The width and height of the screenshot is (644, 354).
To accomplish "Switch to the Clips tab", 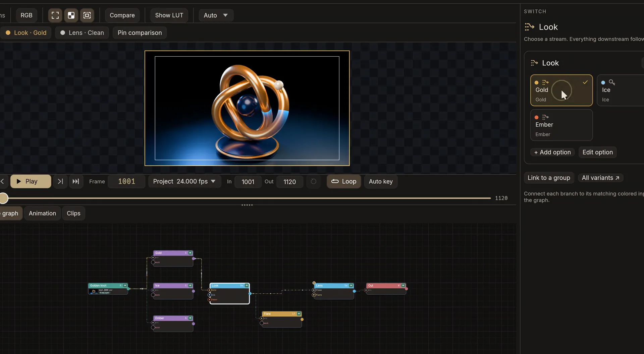I will [x=73, y=213].
